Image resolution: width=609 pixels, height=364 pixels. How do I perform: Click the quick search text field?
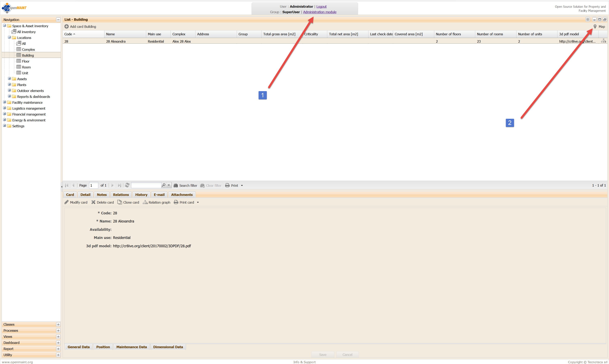click(146, 185)
